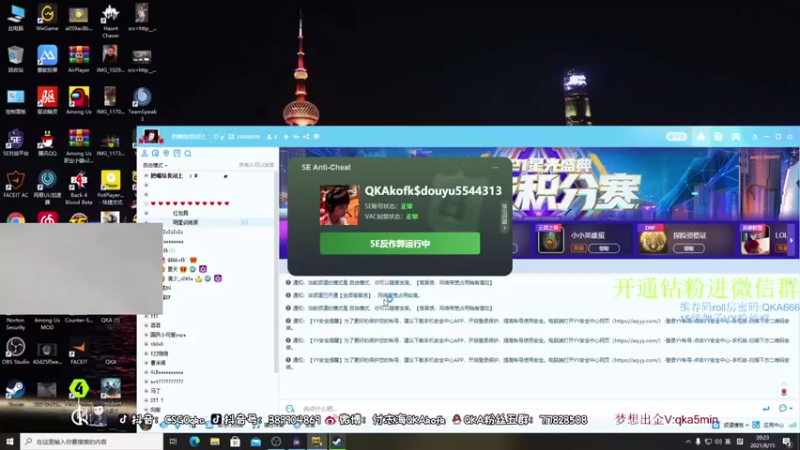Open the TeamSpeak 3 desktop shortcut
Image resolution: width=800 pixels, height=450 pixels.
(x=142, y=103)
